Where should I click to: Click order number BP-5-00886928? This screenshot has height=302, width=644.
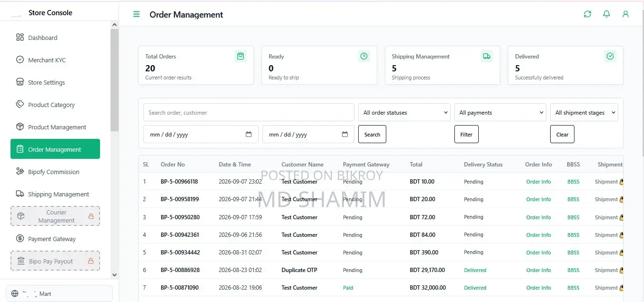coord(180,270)
